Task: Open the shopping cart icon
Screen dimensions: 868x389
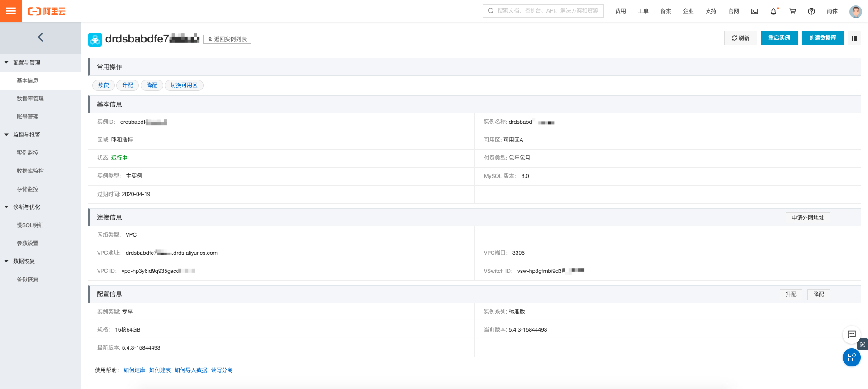Action: [x=792, y=11]
